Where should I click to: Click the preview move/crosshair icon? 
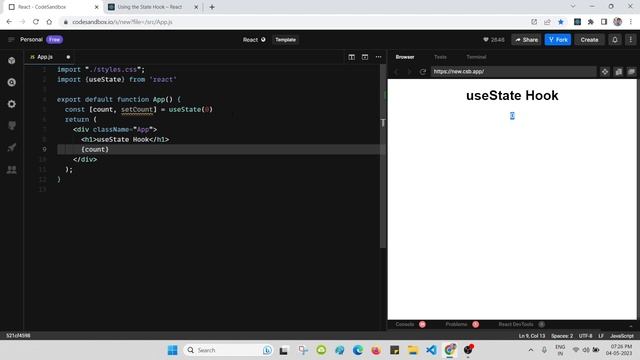tap(605, 72)
